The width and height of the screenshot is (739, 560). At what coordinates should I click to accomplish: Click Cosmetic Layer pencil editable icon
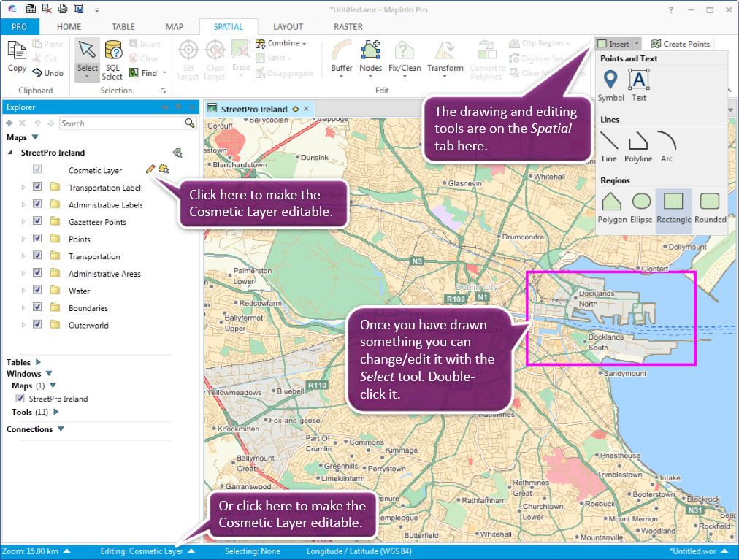[x=150, y=169]
